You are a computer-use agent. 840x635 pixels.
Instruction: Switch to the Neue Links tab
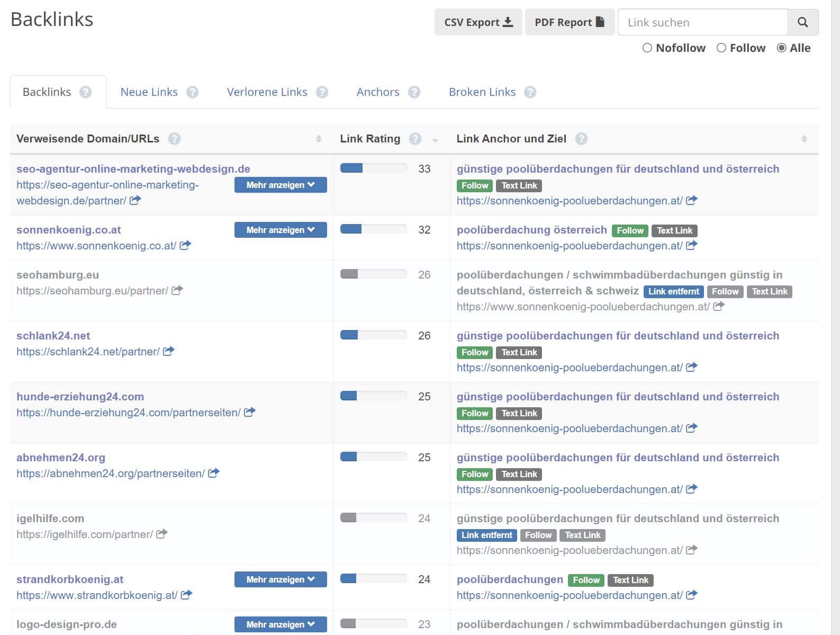coord(149,92)
